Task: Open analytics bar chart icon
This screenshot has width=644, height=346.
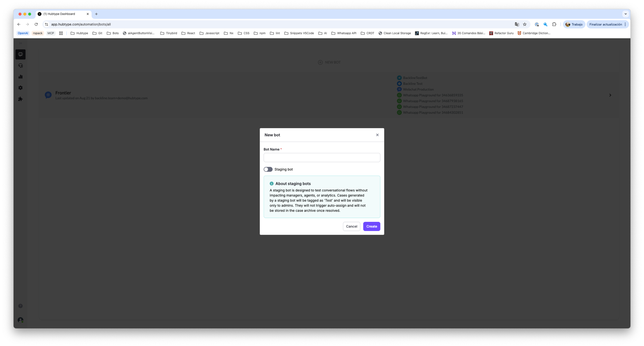Action: point(20,77)
